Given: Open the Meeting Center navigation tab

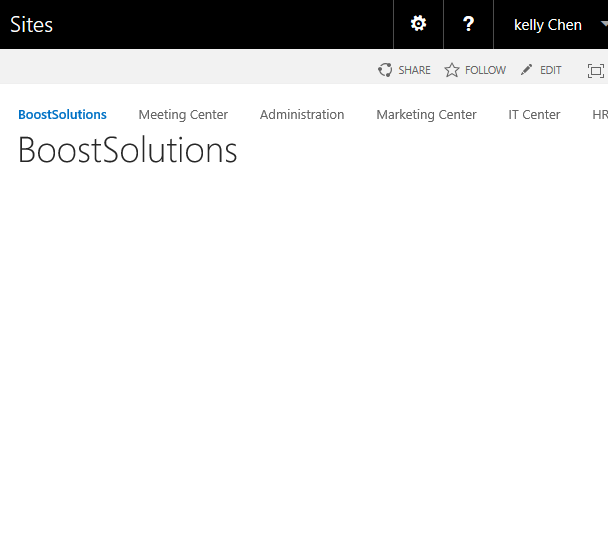Looking at the screenshot, I should pyautogui.click(x=183, y=115).
